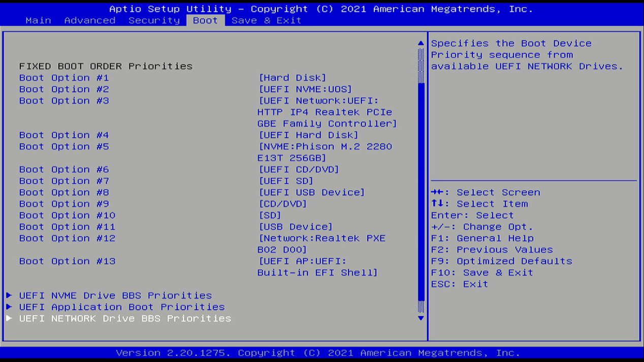Select Boot Option #6 label
Viewport: 644px width, 362px height.
[x=64, y=170]
